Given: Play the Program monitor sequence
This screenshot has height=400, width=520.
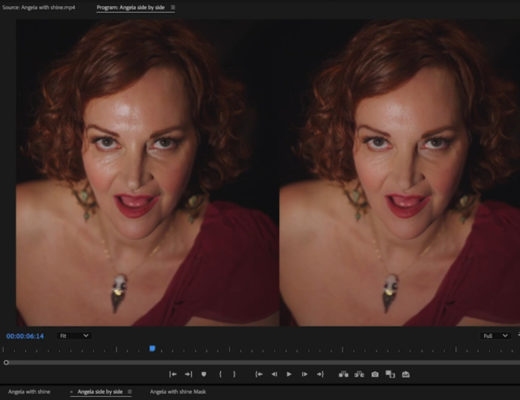Looking at the screenshot, I should pos(289,374).
